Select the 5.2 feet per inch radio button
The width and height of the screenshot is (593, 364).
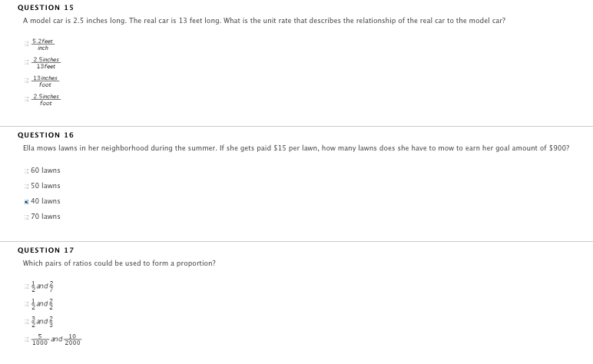26,44
